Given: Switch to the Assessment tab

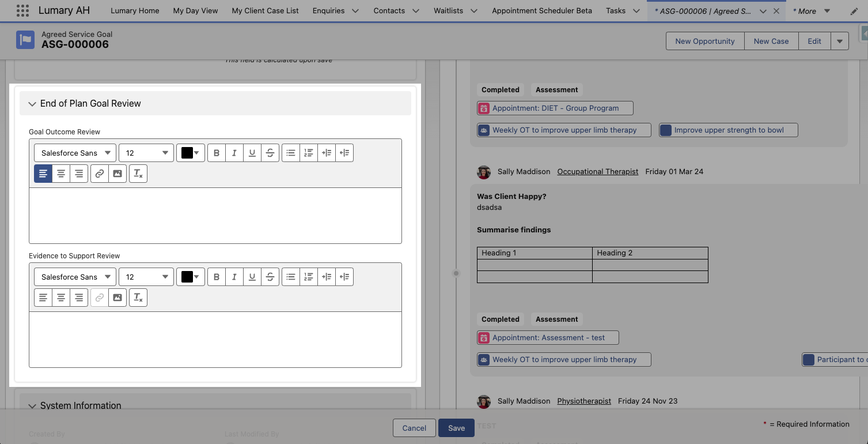Looking at the screenshot, I should [556, 89].
